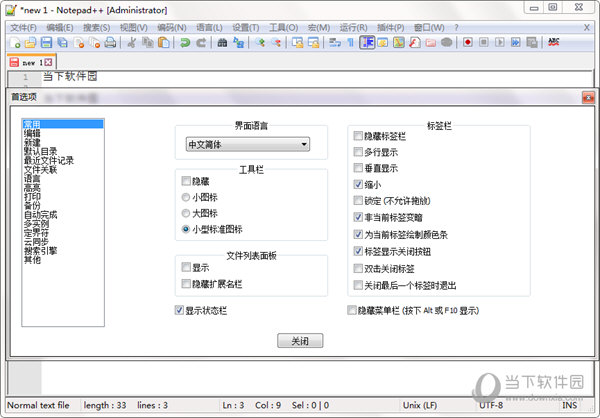Undo with the green arrow icon
600x418 pixels.
coord(185,42)
